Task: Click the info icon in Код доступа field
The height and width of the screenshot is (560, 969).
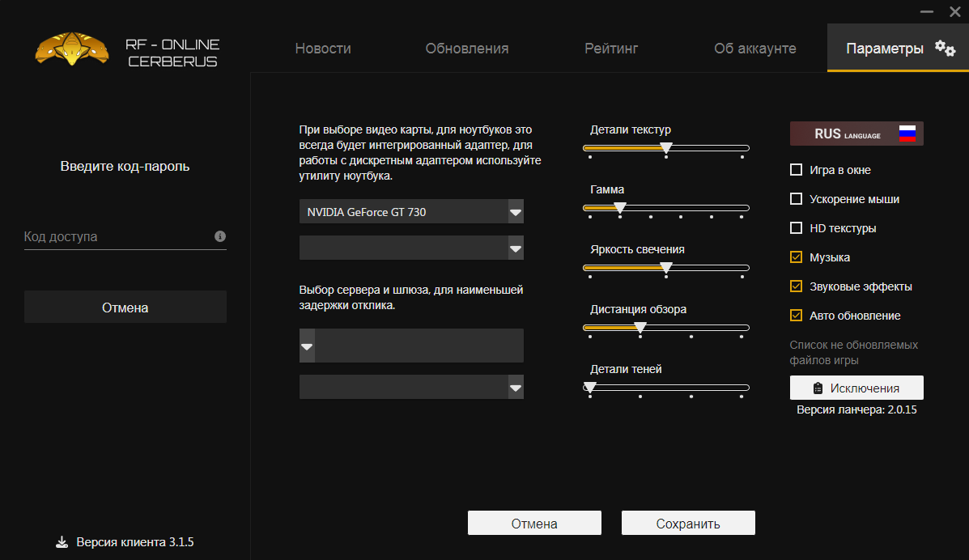Action: point(219,237)
